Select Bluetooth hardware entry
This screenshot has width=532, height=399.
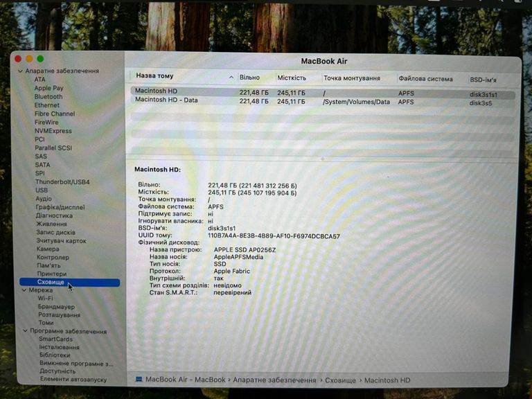coord(48,97)
